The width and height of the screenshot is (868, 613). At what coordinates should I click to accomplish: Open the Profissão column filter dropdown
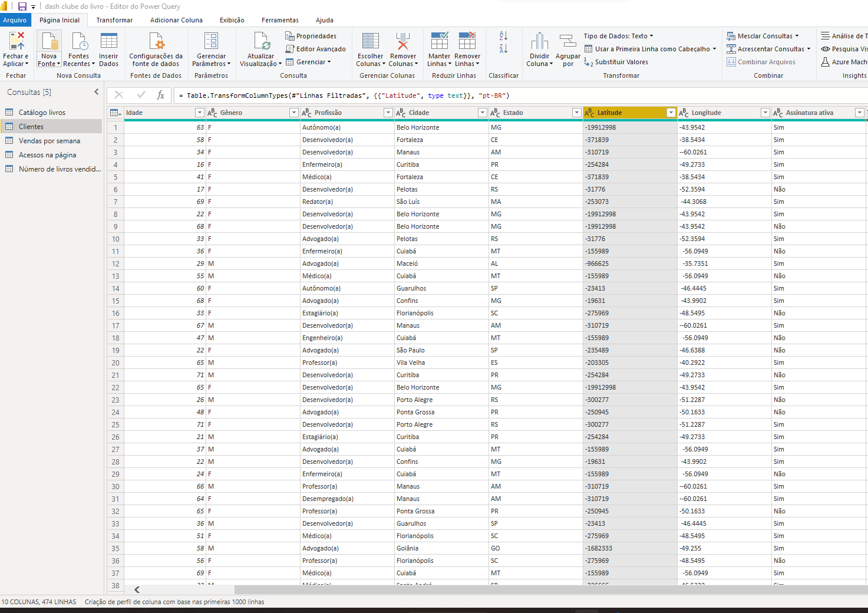(388, 113)
